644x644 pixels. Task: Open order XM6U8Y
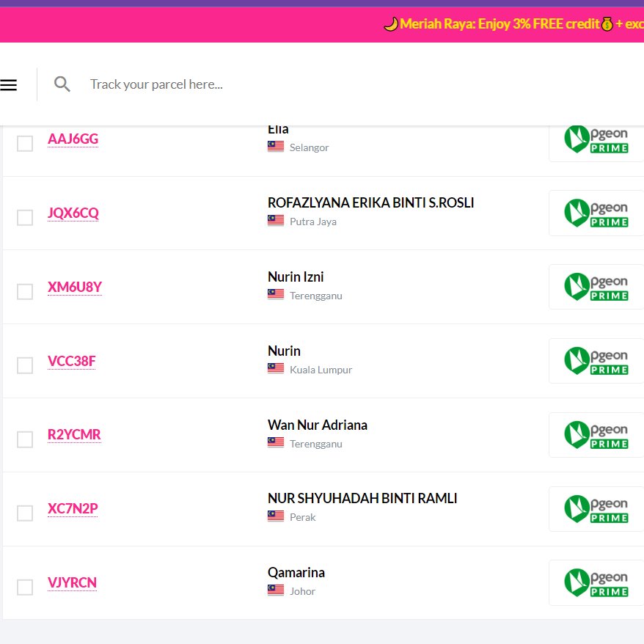tap(75, 287)
